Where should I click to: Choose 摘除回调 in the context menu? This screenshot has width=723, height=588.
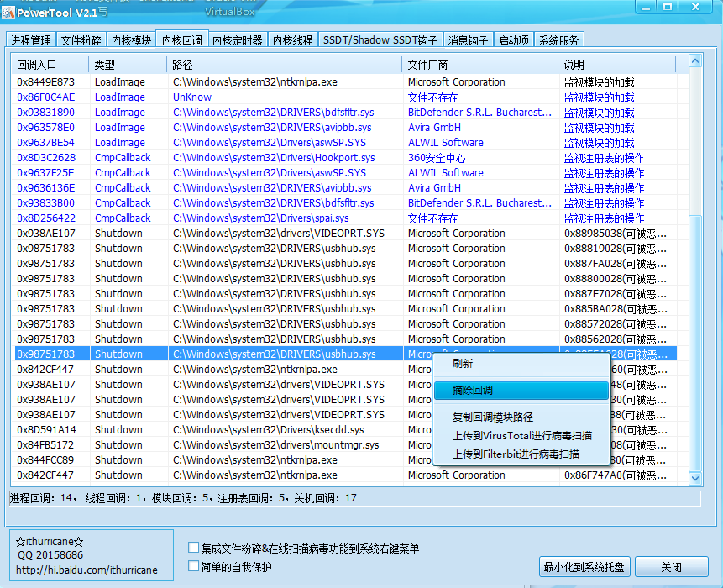click(x=521, y=390)
